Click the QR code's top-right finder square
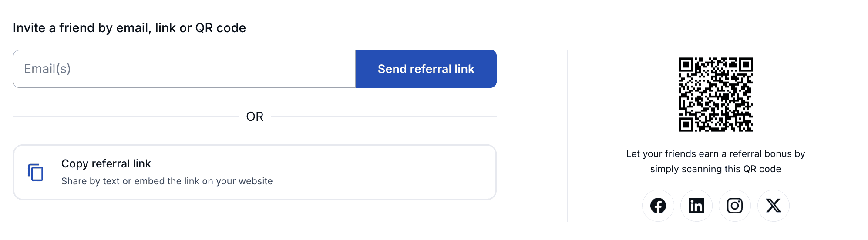Image resolution: width=868 pixels, height=240 pixels. pos(746,65)
